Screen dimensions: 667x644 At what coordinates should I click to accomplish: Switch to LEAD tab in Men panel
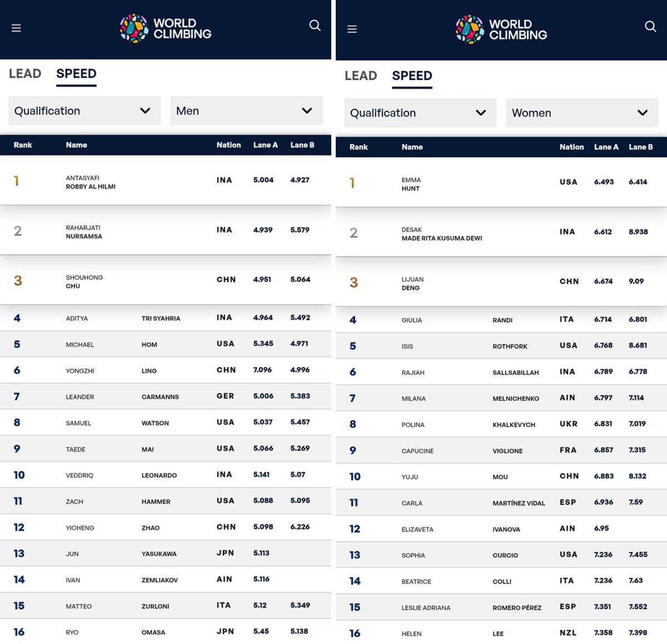click(25, 74)
